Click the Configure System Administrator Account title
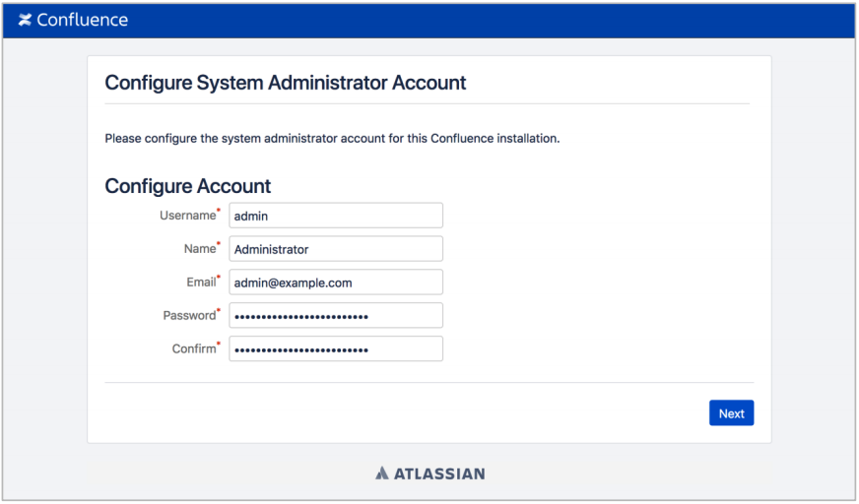 coord(286,83)
